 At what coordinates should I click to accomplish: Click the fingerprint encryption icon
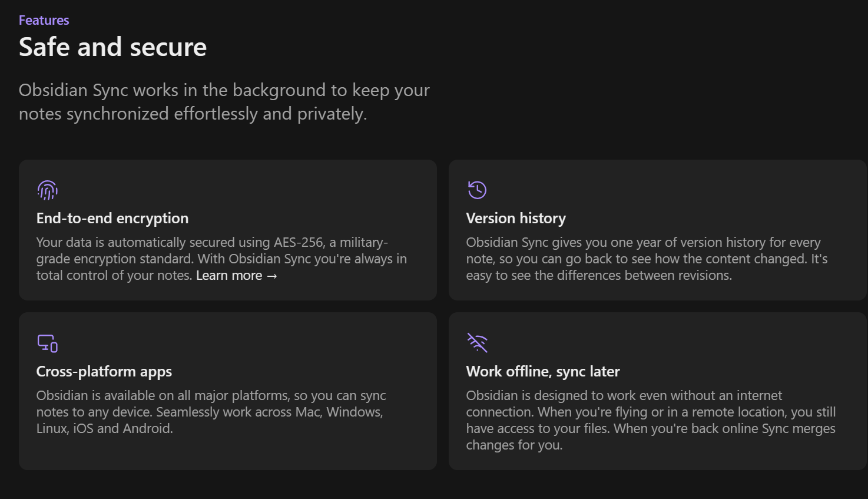pyautogui.click(x=47, y=190)
